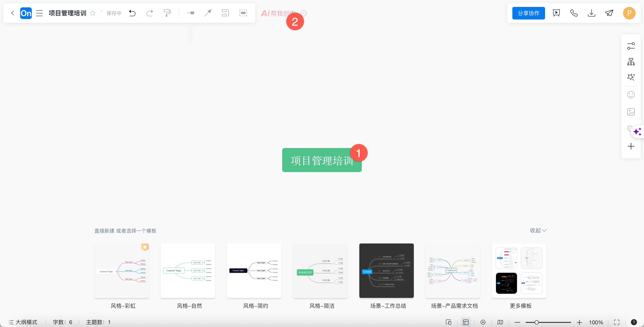Star the 项目管理培训 document as favorite
The width and height of the screenshot is (644, 327).
(93, 13)
